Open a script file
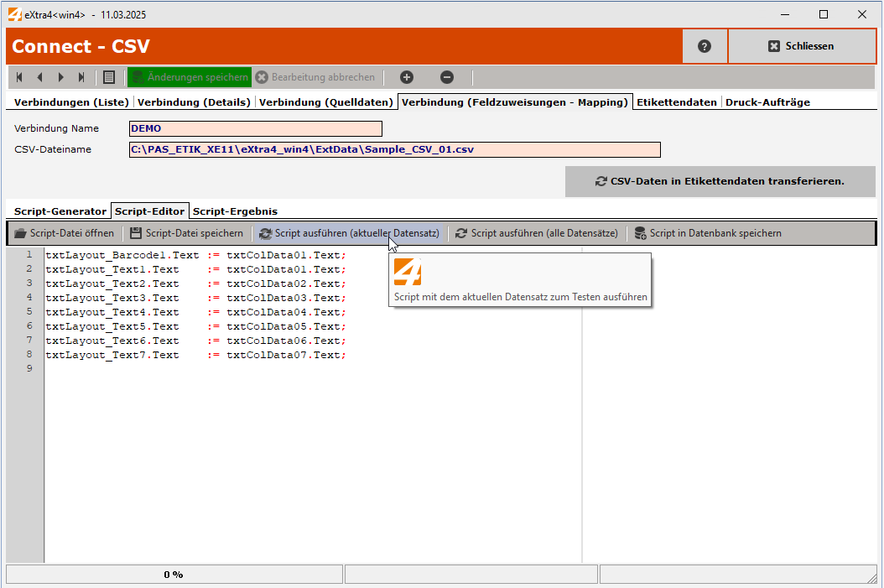The width and height of the screenshot is (884, 588). [63, 233]
